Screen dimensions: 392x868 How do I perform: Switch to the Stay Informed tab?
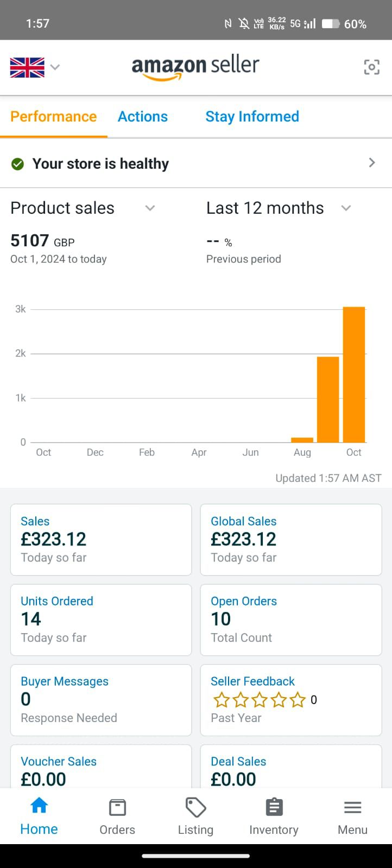click(252, 117)
